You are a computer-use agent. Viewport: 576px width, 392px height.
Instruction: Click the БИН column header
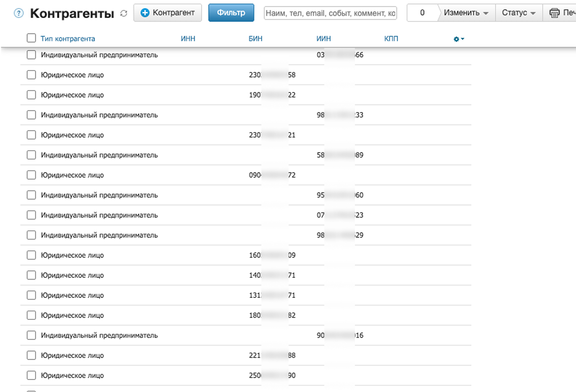255,39
